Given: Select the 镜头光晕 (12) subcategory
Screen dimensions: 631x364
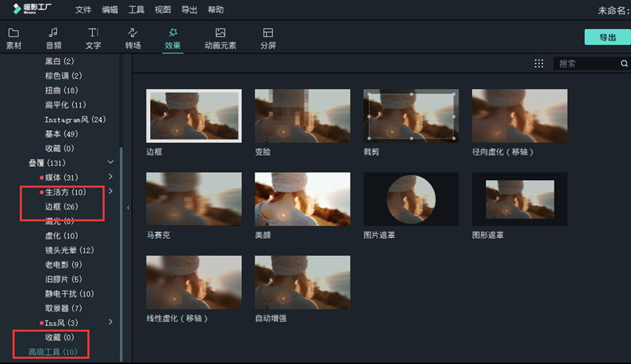Looking at the screenshot, I should (69, 250).
